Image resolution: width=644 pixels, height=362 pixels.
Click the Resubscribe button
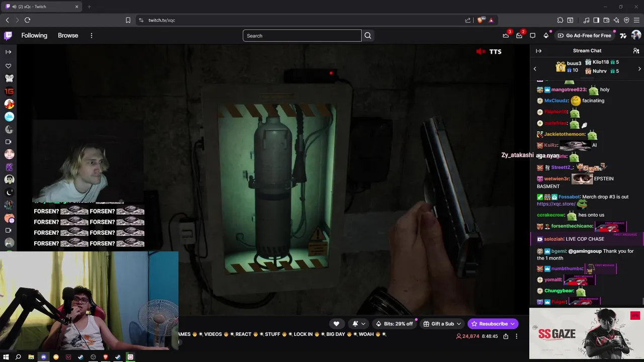(x=493, y=324)
